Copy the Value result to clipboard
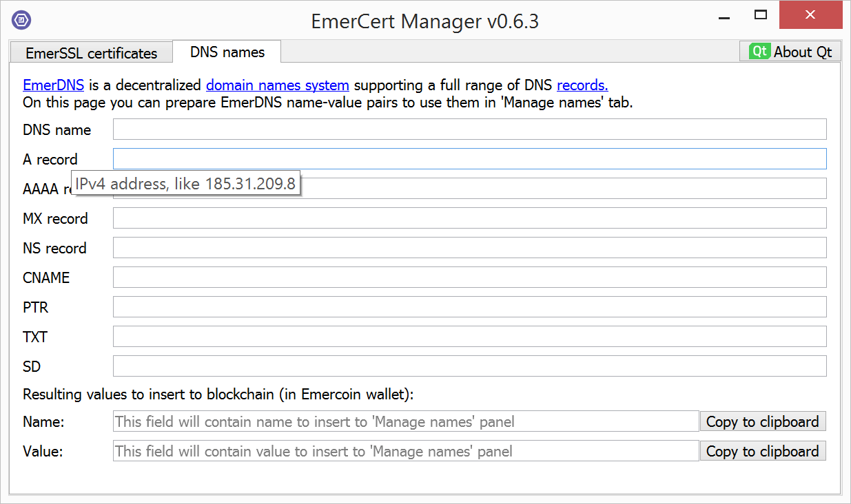Screen dimensions: 851x504 (x=763, y=451)
